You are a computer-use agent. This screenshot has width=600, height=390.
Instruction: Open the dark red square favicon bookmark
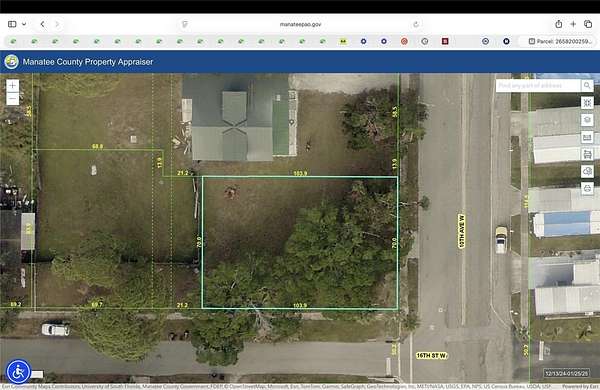coord(445,41)
